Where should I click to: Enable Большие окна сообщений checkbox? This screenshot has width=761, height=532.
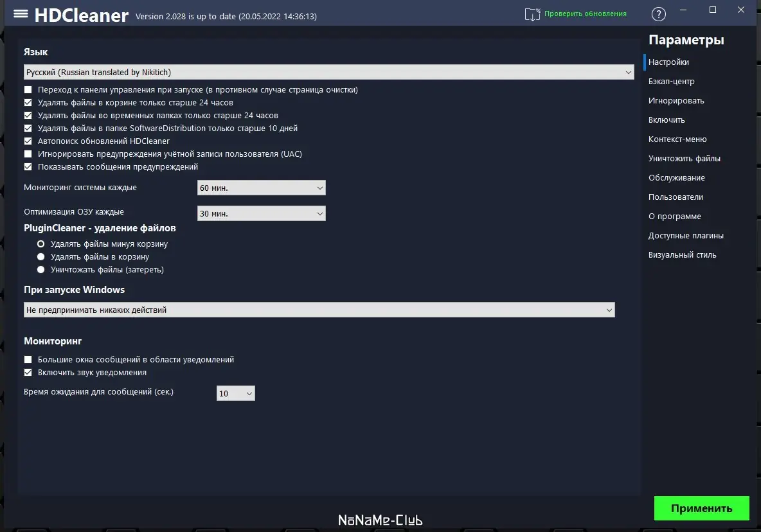(x=28, y=359)
